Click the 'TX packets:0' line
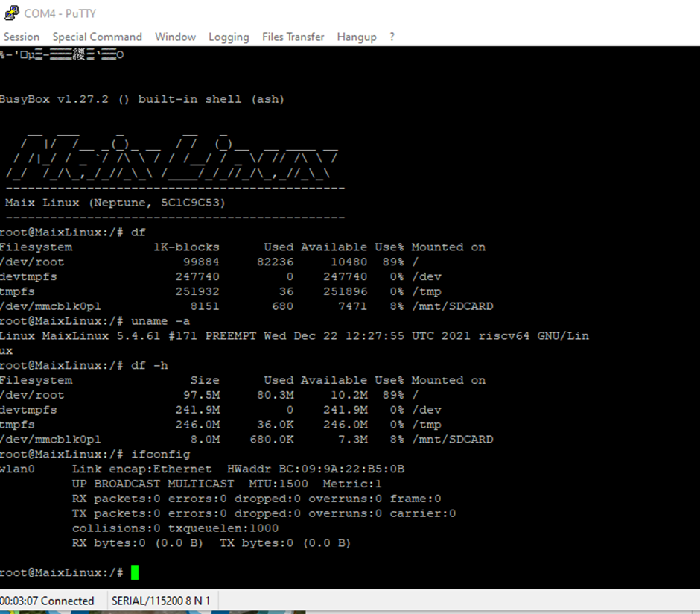This screenshot has height=614, width=700. 264,513
